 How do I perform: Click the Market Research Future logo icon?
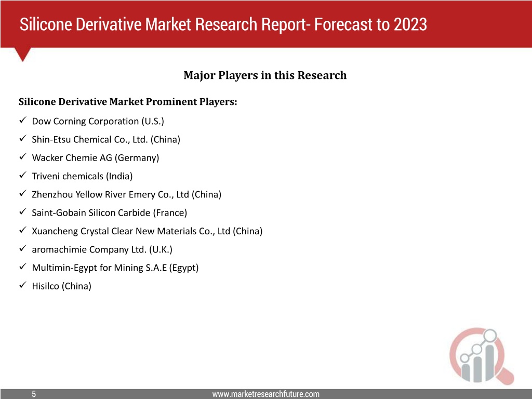482,355
